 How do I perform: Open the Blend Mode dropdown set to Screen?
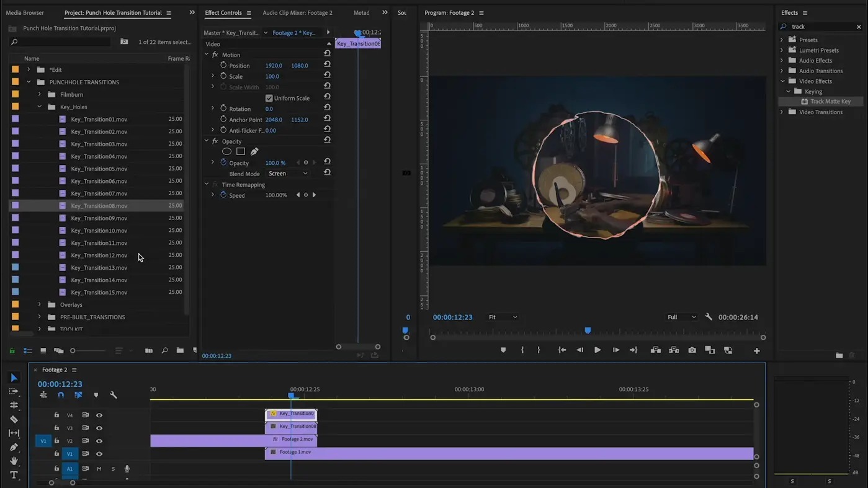pyautogui.click(x=288, y=174)
